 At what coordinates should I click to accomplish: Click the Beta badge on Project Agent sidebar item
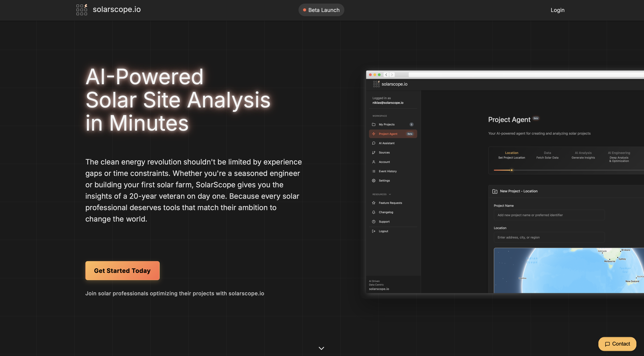coord(410,134)
